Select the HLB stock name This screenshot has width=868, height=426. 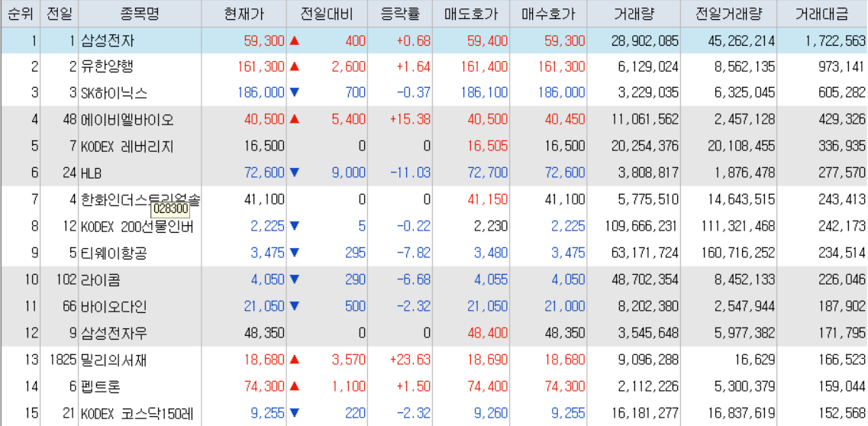point(93,173)
